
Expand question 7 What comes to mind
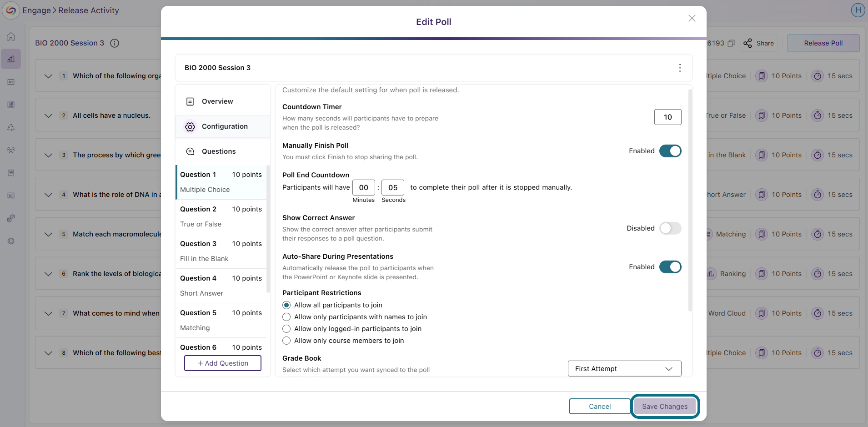click(48, 313)
